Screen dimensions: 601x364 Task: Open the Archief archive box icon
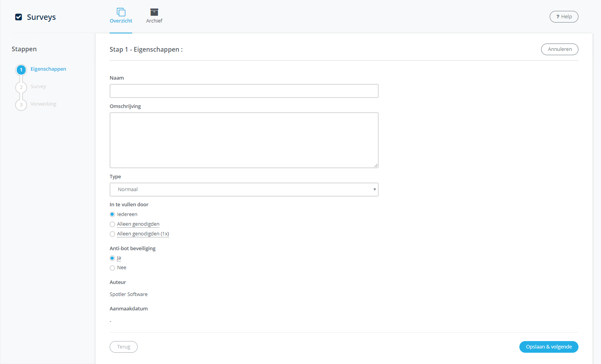(154, 12)
